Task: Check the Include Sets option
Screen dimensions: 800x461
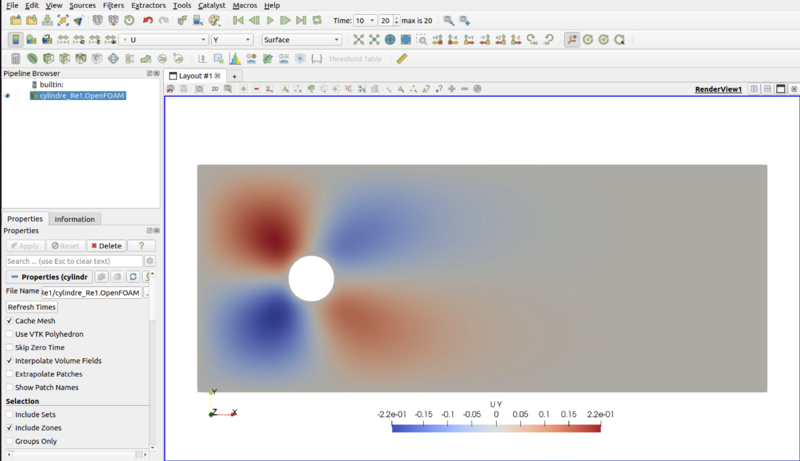Action: (x=9, y=415)
